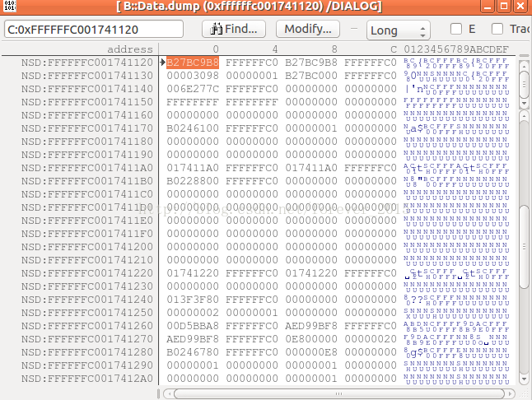Screen dimensions: 532x400
Task: Click the upper vertical scrollbar up arrow
Action: click(525, 67)
